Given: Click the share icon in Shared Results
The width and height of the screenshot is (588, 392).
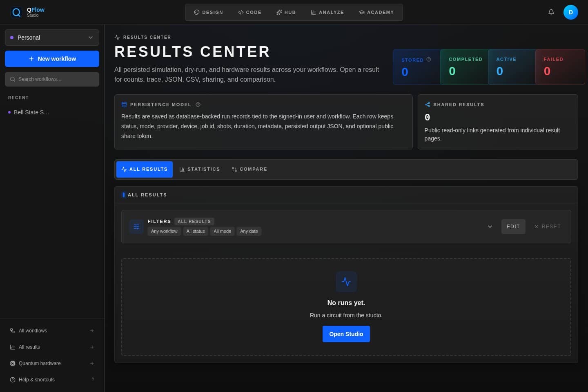Looking at the screenshot, I should tap(428, 105).
